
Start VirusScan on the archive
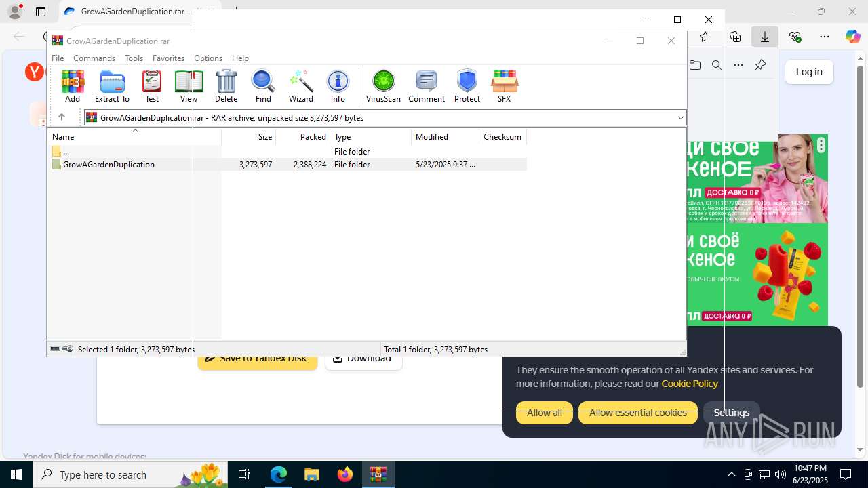click(383, 86)
